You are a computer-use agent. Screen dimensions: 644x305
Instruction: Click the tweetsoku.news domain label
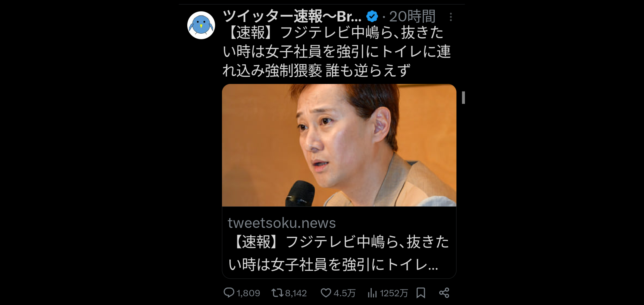point(282,223)
